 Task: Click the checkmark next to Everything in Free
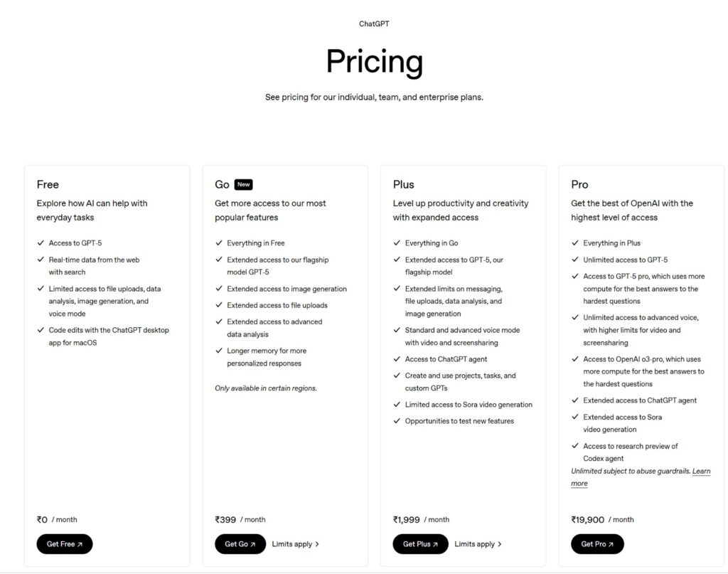pos(219,243)
